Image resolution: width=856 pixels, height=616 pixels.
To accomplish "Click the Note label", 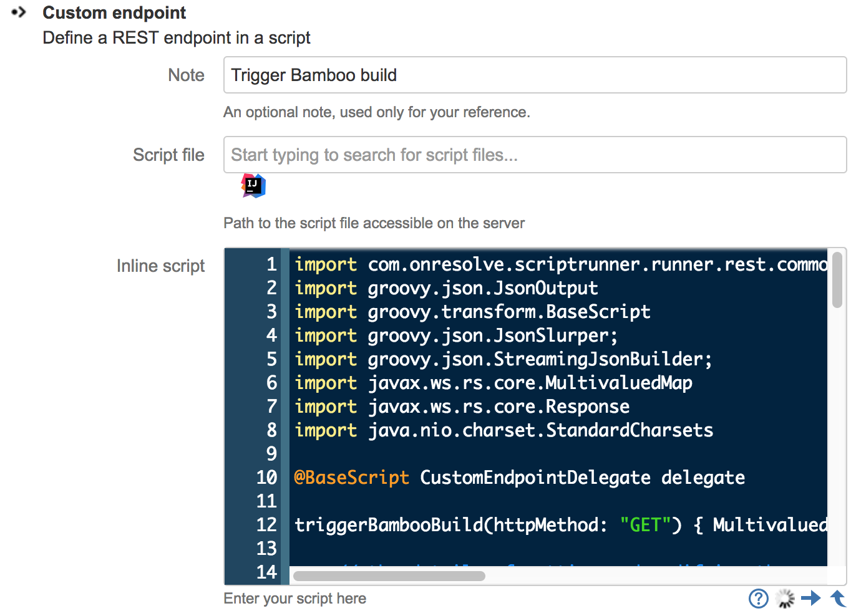I will pyautogui.click(x=186, y=75).
